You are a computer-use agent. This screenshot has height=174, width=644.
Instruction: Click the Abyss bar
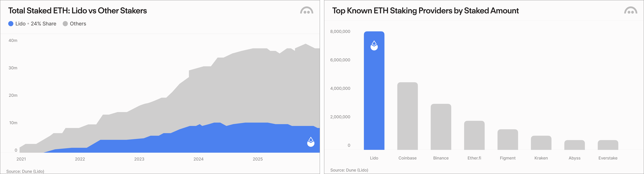point(574,145)
